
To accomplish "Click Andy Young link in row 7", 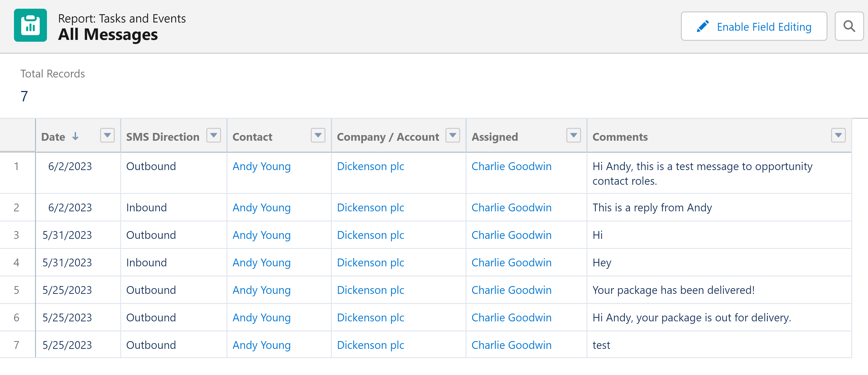I will (x=262, y=345).
